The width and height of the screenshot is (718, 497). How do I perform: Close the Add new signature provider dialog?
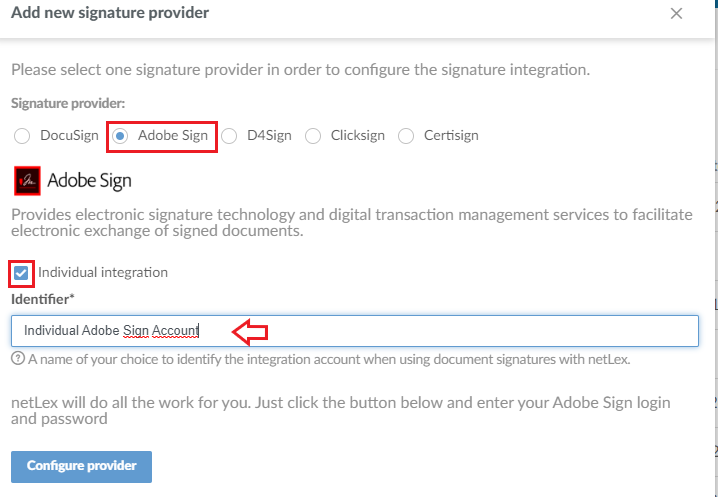click(x=676, y=13)
